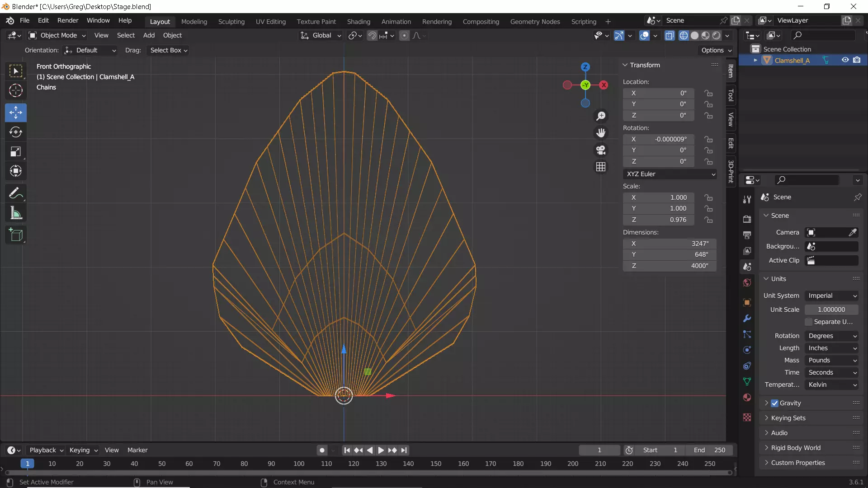The height and width of the screenshot is (488, 868).
Task: Select the Rotate tool in the toolbar
Action: point(16,132)
